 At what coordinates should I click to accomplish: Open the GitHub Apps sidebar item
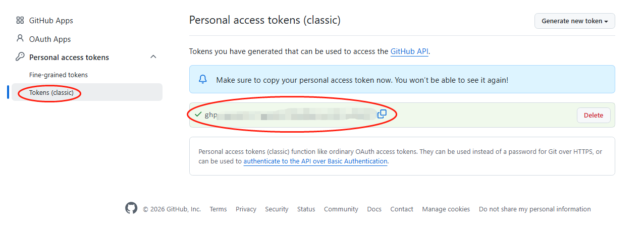[x=51, y=21]
